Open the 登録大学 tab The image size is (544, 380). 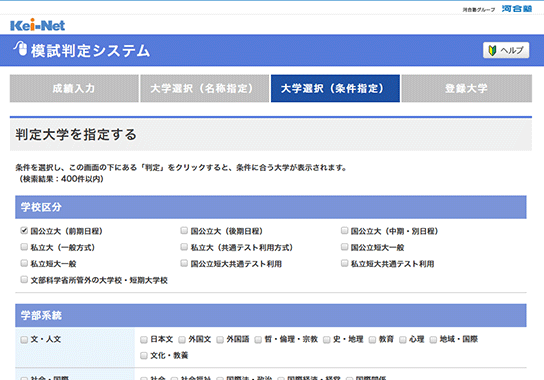tap(466, 88)
